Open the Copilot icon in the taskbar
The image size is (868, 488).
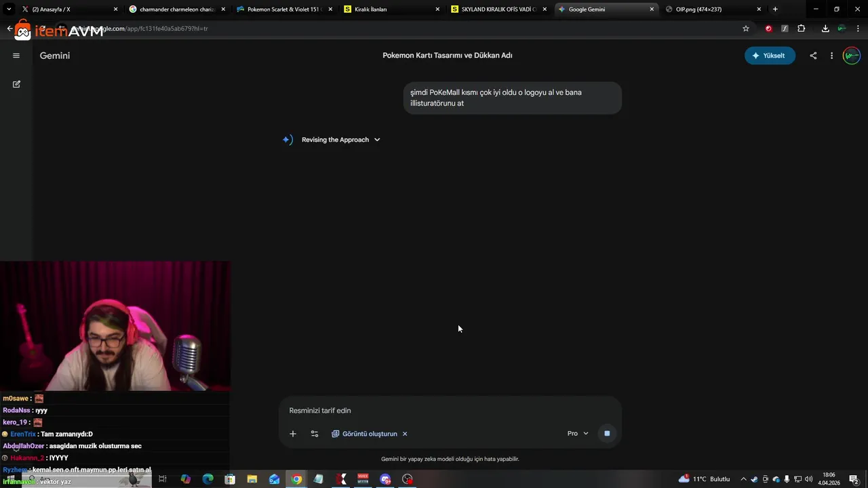coord(186,479)
